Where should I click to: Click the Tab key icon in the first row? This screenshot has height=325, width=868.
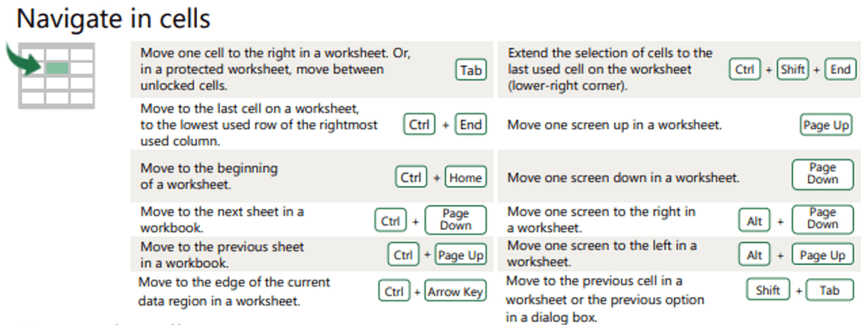point(471,71)
